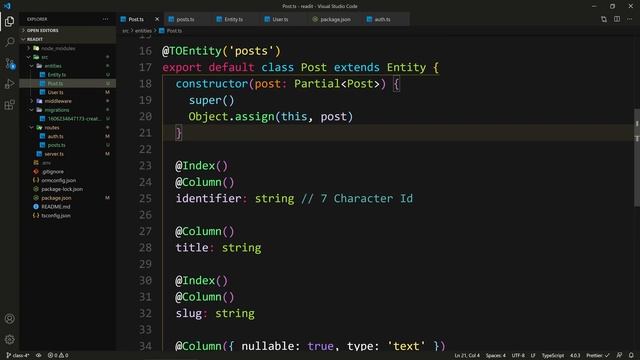
Task: Change language mode TypeScript
Action: click(553, 356)
